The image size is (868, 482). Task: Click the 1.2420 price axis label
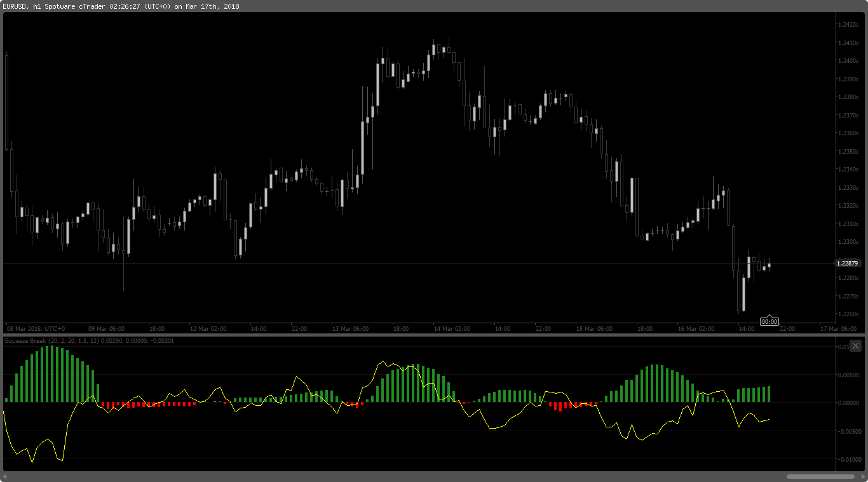coord(848,25)
